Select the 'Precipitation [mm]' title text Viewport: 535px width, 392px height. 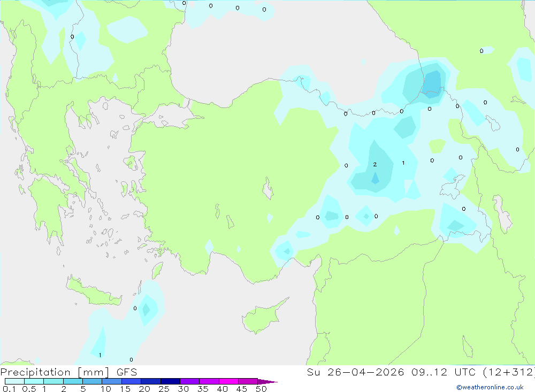coord(55,372)
